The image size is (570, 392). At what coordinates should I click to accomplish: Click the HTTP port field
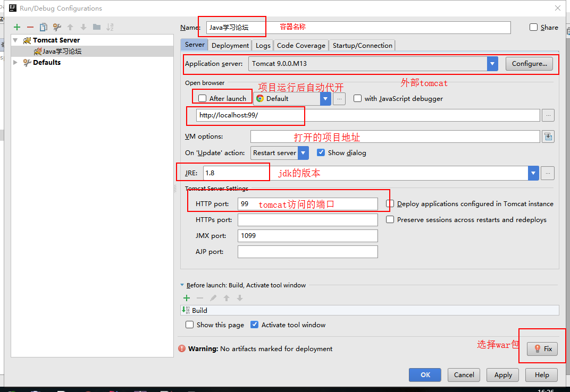(307, 204)
